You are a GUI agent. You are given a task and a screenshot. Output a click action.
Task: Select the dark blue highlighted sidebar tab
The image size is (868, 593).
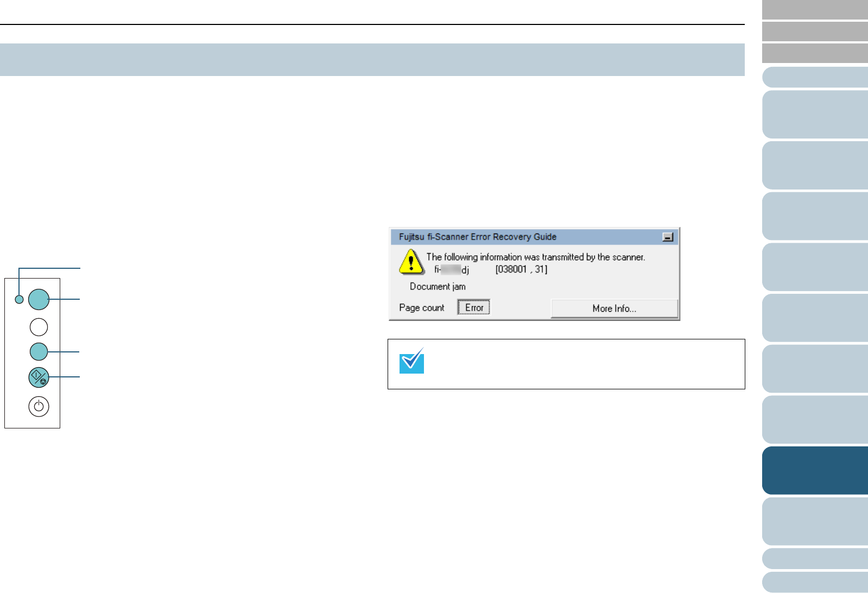click(x=815, y=470)
